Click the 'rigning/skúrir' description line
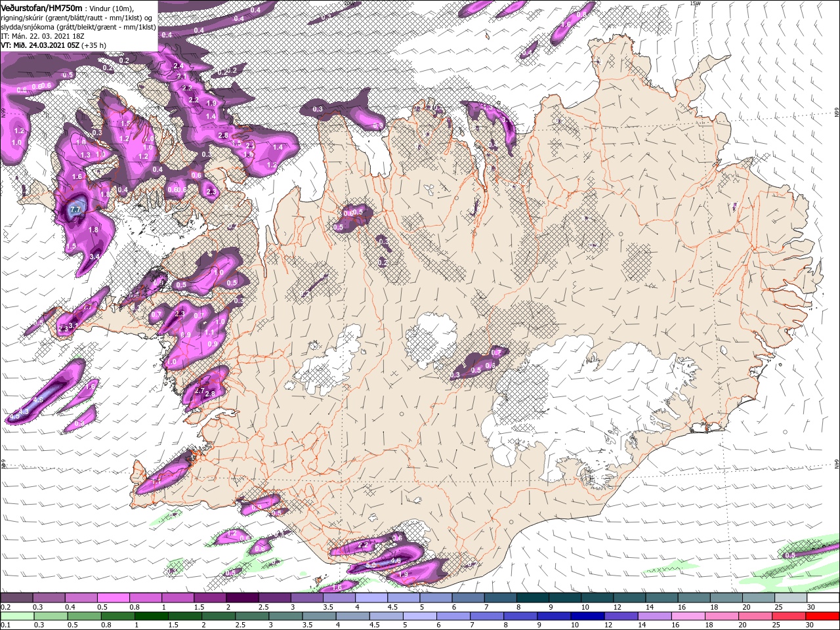Screen dimensions: 840x630 (x=77, y=18)
